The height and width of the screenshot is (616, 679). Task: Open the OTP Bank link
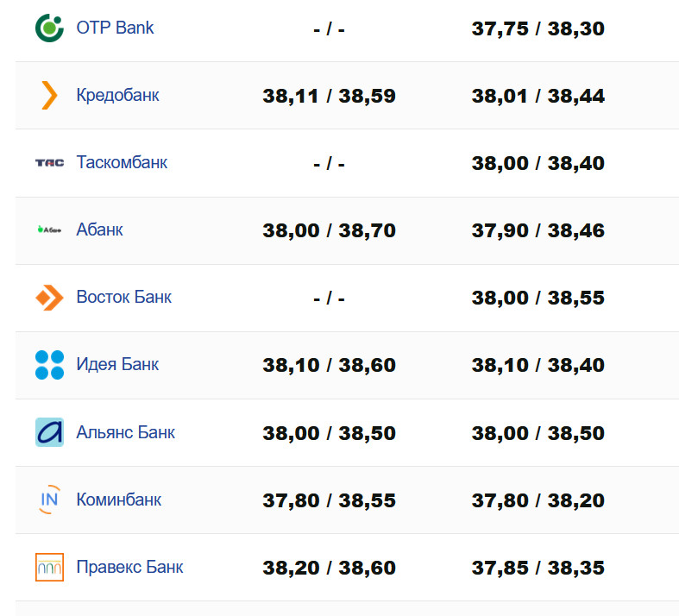(115, 28)
